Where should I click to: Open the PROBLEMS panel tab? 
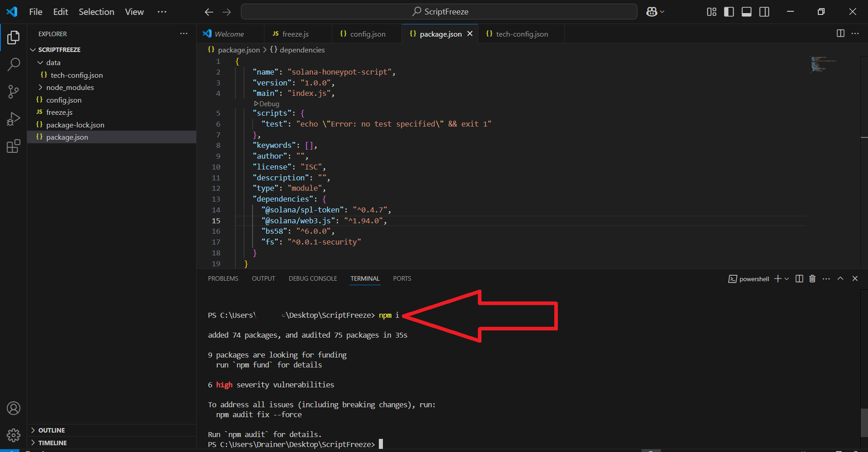223,278
